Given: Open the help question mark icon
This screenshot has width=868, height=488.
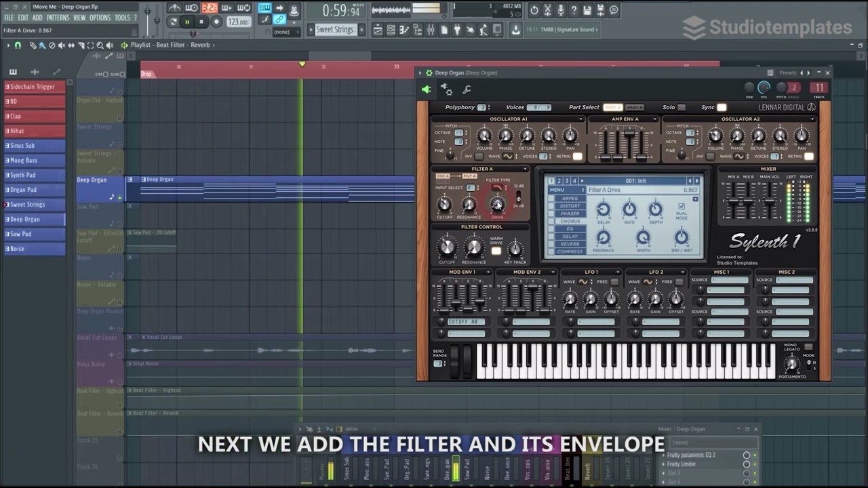Looking at the screenshot, I should (574, 9).
